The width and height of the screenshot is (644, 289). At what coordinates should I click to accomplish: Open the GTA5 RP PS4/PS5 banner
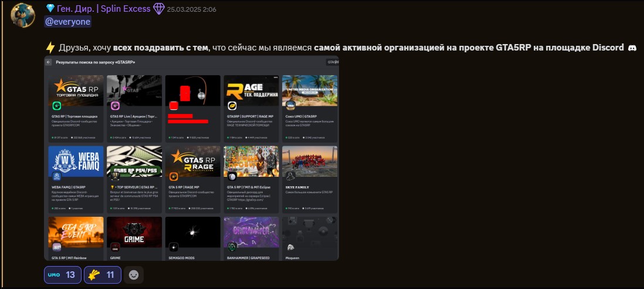tap(134, 161)
